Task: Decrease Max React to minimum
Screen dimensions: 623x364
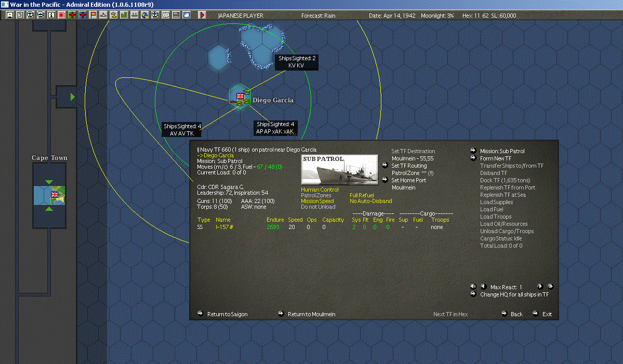Action: (x=473, y=286)
